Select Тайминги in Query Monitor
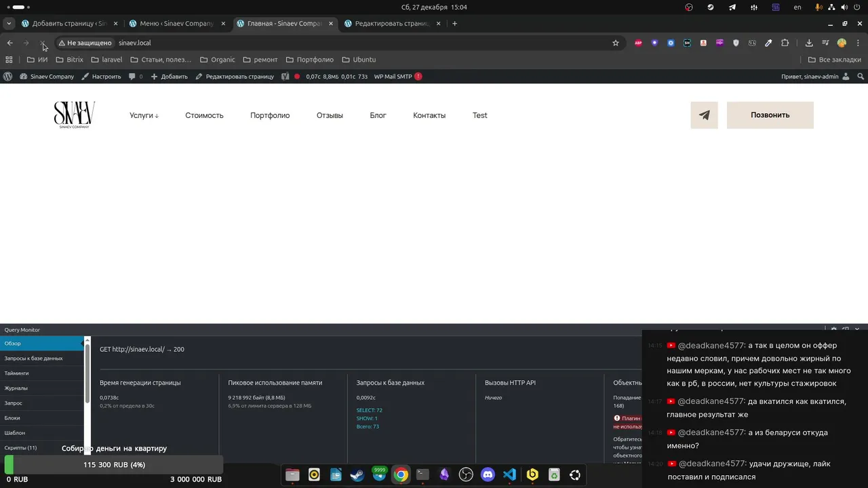The width and height of the screenshot is (868, 488). (41, 373)
